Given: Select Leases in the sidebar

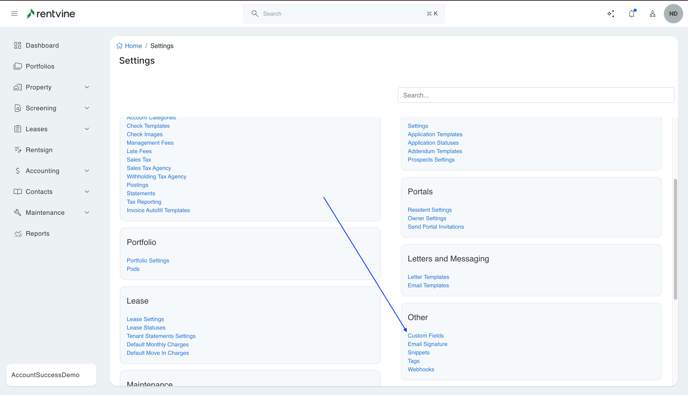Looking at the screenshot, I should tap(36, 129).
